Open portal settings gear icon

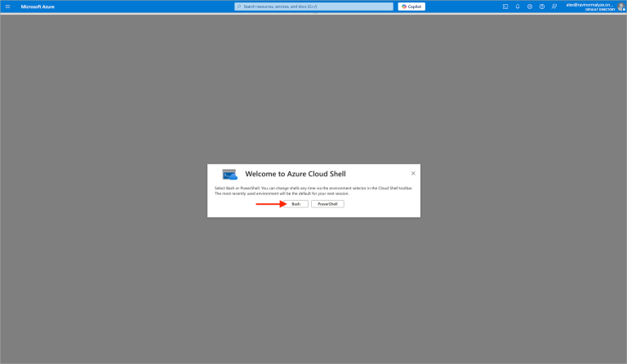530,7
